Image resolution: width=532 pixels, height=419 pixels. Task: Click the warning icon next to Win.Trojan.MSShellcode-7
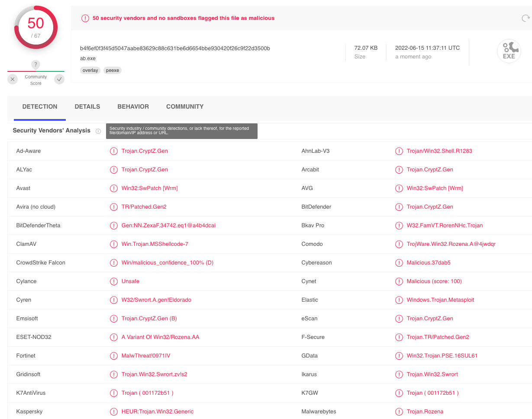click(x=113, y=244)
